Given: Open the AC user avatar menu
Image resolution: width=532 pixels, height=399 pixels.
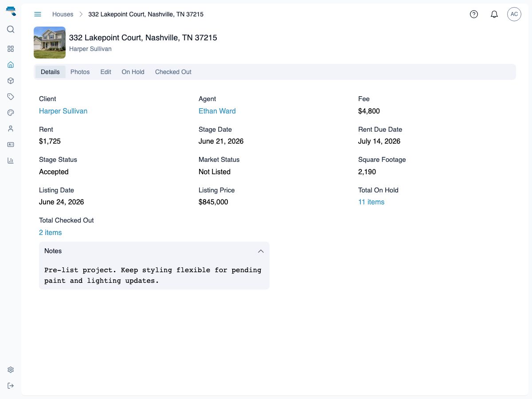Looking at the screenshot, I should click(x=514, y=14).
